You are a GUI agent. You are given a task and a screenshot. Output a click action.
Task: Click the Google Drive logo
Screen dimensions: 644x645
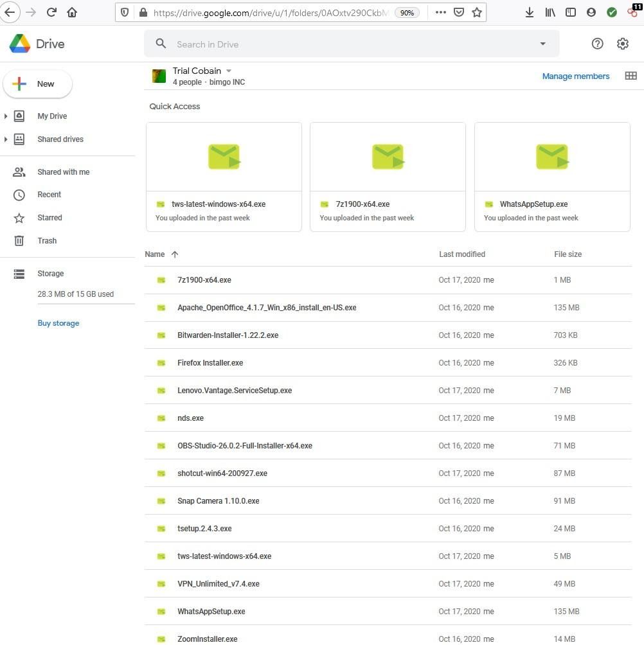20,44
